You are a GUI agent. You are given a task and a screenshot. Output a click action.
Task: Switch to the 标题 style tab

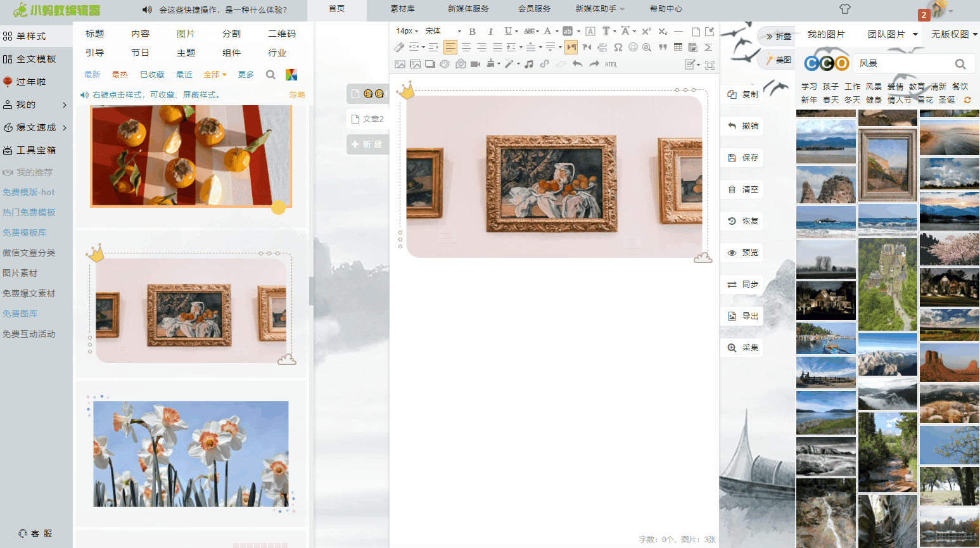[x=95, y=34]
